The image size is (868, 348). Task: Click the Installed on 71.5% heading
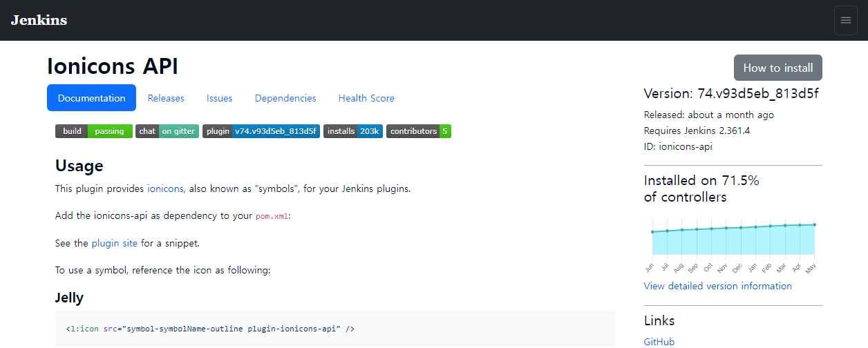701,188
